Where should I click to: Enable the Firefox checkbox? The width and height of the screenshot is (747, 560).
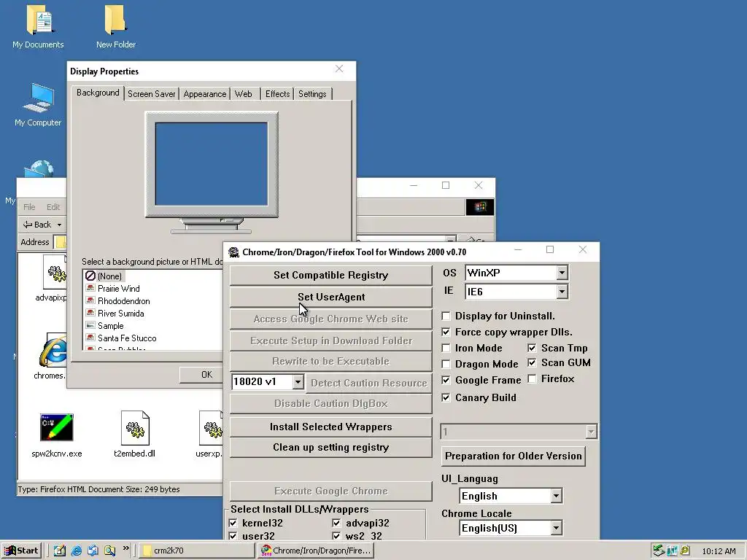(x=532, y=379)
